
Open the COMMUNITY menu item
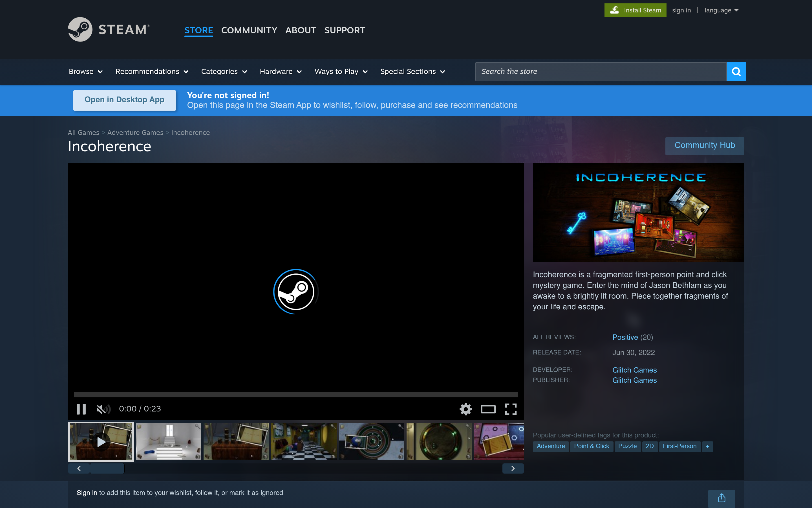pyautogui.click(x=249, y=30)
